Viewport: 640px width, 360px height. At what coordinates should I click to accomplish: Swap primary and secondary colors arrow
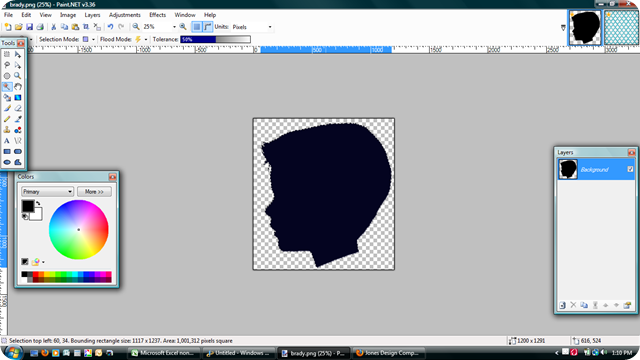tap(38, 203)
